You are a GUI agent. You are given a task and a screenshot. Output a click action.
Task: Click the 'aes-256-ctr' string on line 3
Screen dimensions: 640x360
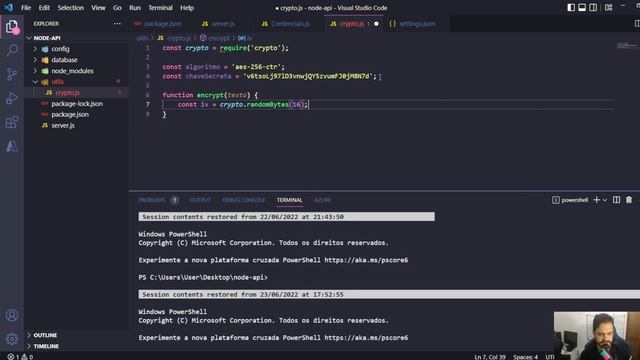(x=256, y=67)
